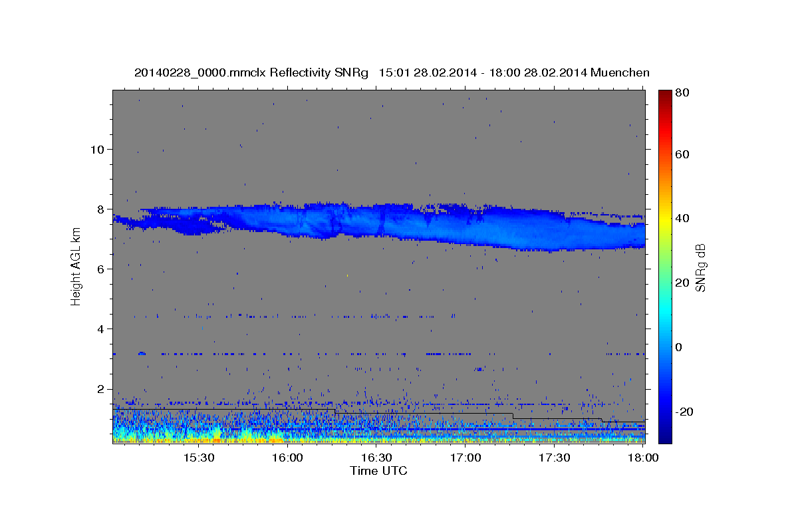Click the 16:00 time tick label
Screen dimensions: 798x532
288,458
